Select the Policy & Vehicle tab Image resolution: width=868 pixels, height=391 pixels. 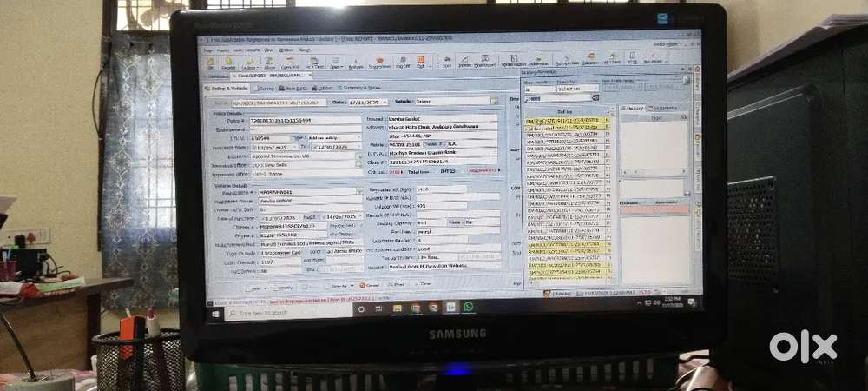tap(226, 88)
